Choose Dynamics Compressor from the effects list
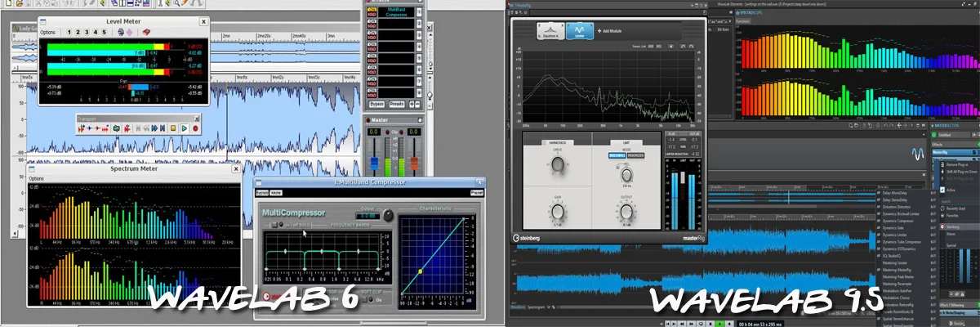Screen dimensions: 980x327 coord(898,221)
